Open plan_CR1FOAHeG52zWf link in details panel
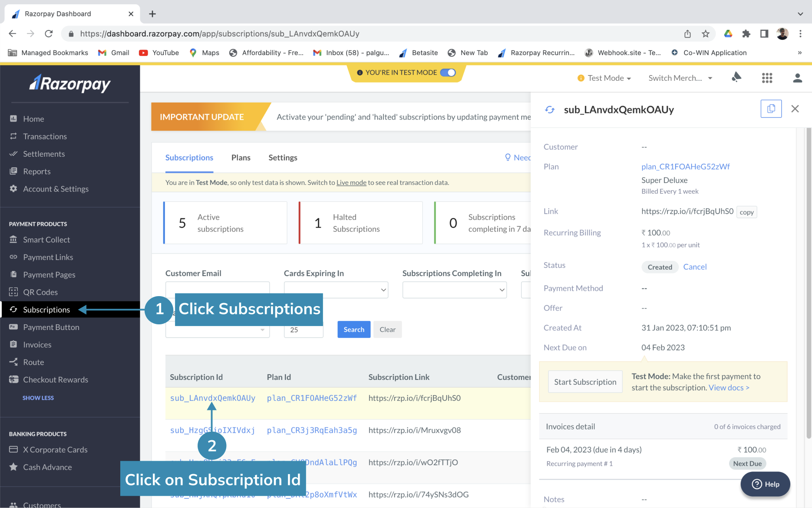812x508 pixels. [686, 167]
